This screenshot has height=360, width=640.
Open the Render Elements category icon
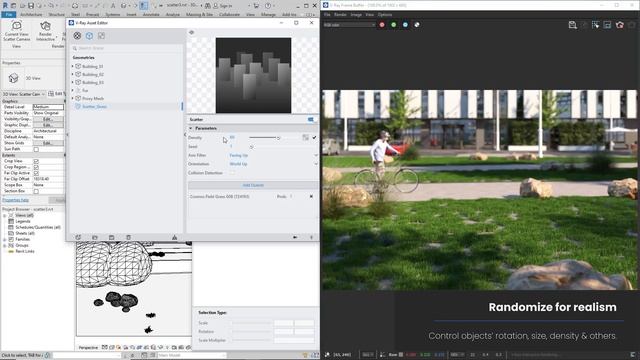(101, 36)
